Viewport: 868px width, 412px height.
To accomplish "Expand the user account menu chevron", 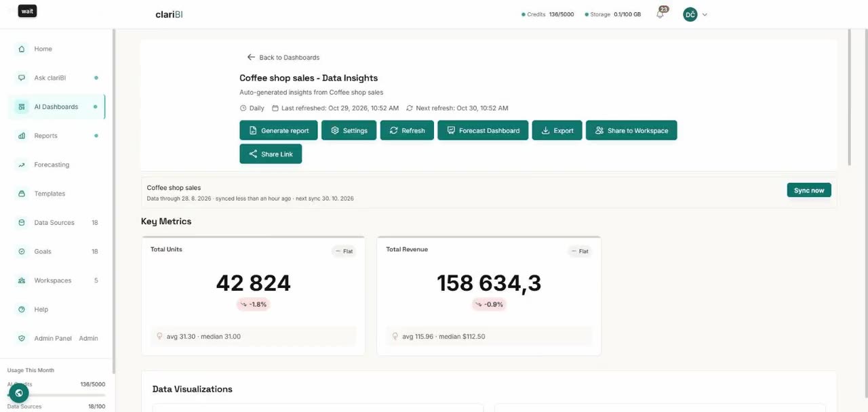I will [705, 14].
